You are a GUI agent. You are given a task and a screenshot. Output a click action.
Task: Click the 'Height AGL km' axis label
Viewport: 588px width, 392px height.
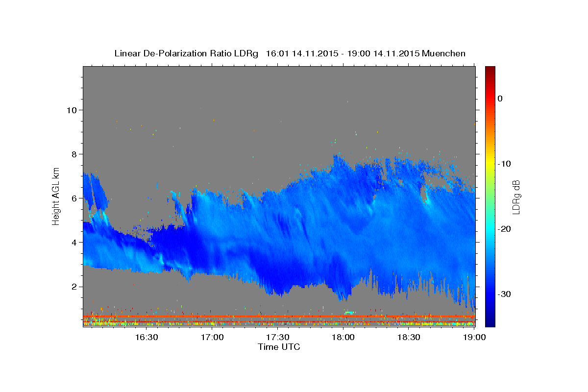coord(56,196)
